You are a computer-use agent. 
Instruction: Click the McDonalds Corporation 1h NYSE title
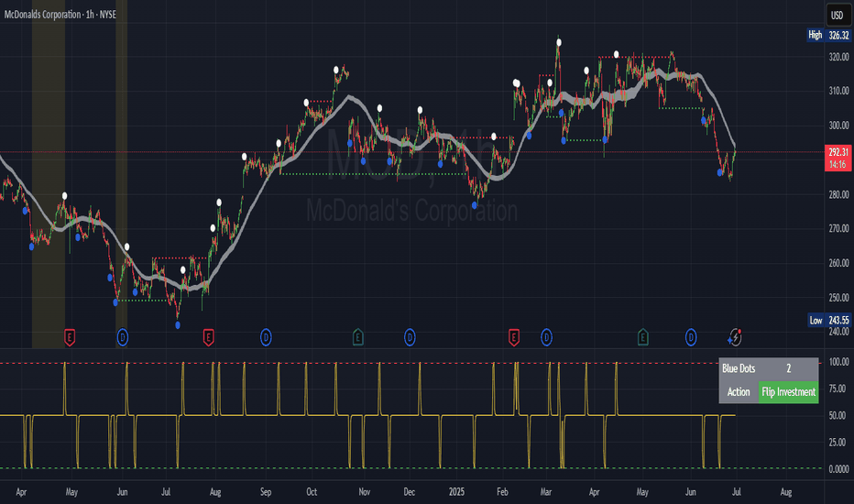point(60,14)
